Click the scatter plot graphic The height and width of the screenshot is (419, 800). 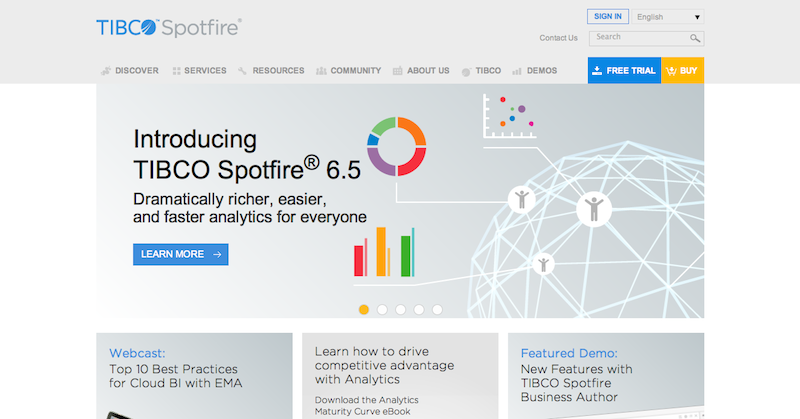point(509,116)
